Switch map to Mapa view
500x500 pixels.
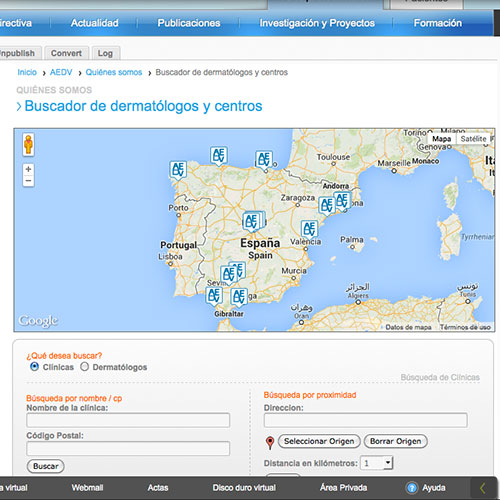point(442,139)
